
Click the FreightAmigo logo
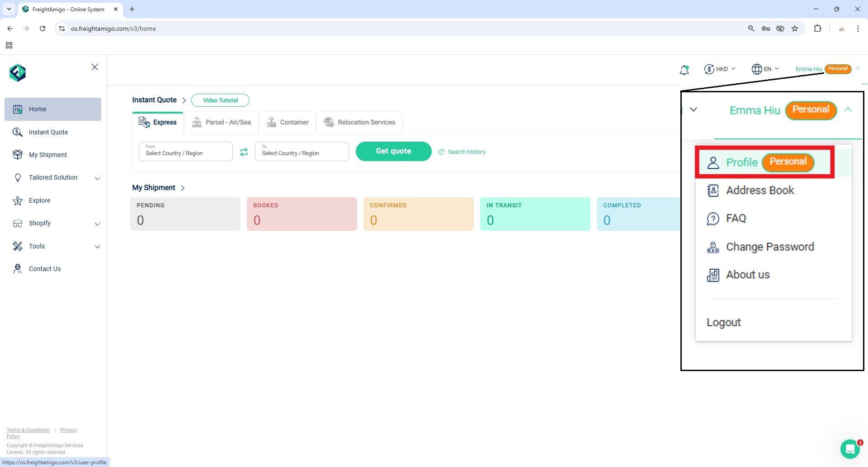click(x=18, y=73)
